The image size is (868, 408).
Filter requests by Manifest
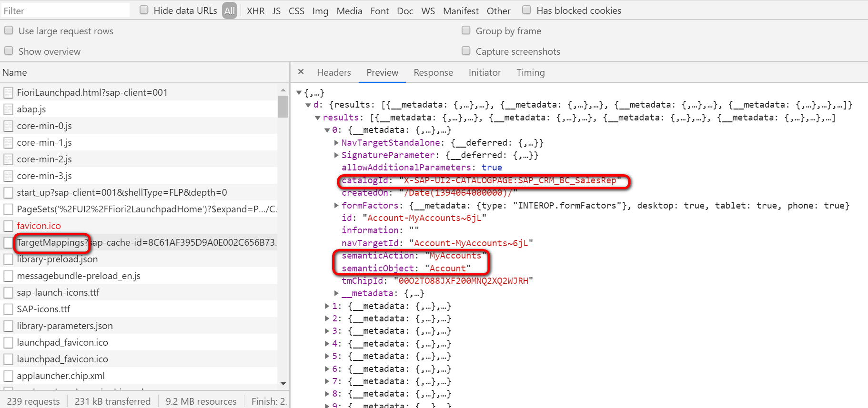461,10
